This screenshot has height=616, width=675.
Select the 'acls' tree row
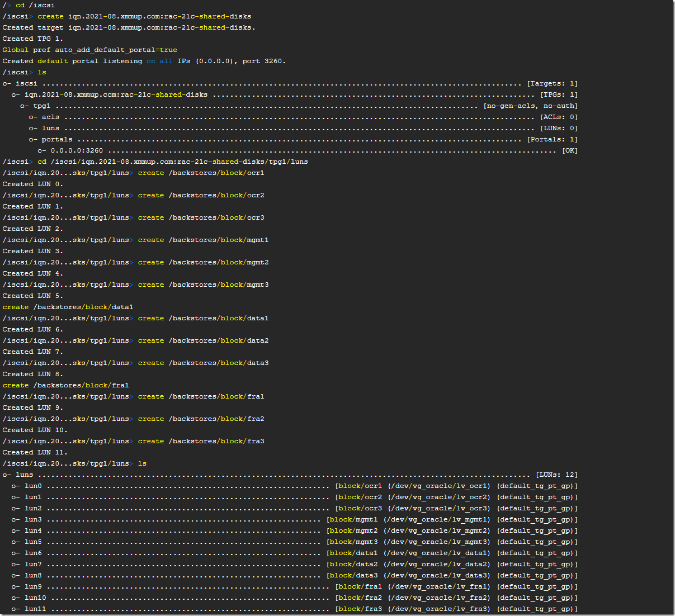click(303, 117)
